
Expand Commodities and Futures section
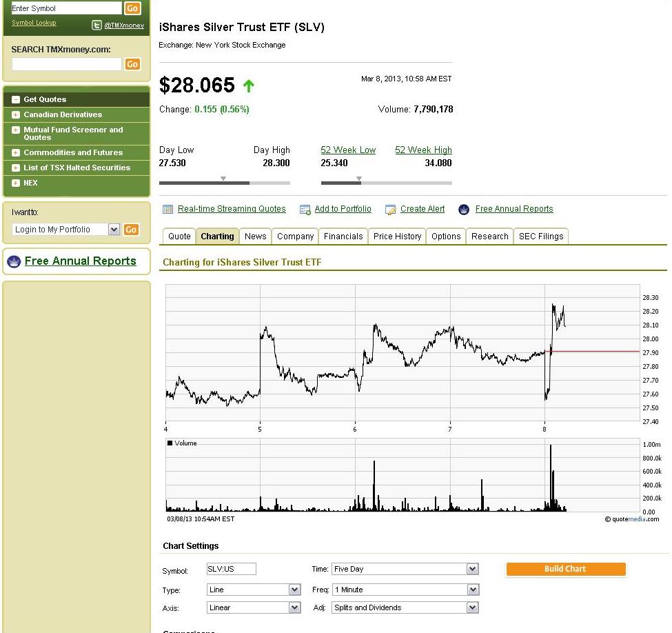(x=16, y=152)
